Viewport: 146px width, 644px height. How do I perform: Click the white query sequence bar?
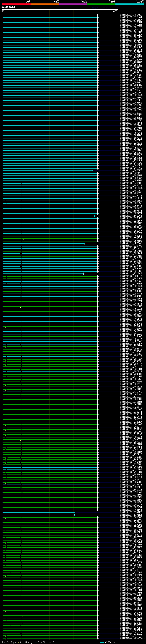click(x=60, y=10)
